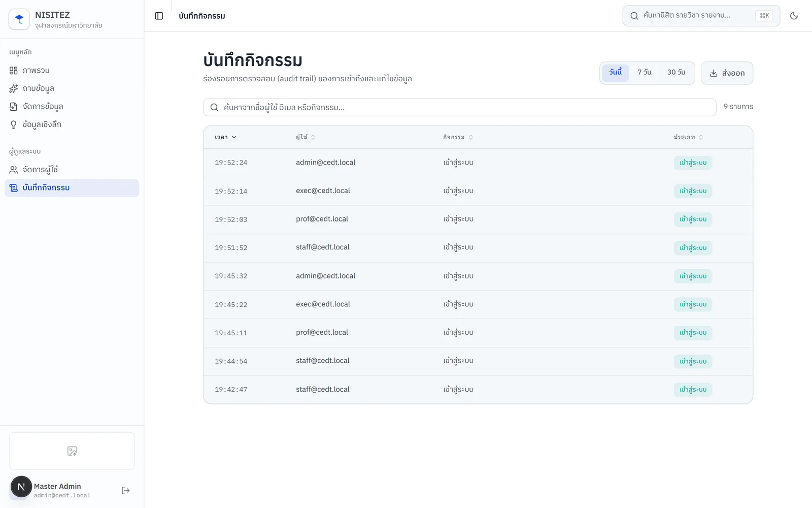
Task: Open ข้อมูลเชิงลึก insights menu
Action: tap(72, 124)
